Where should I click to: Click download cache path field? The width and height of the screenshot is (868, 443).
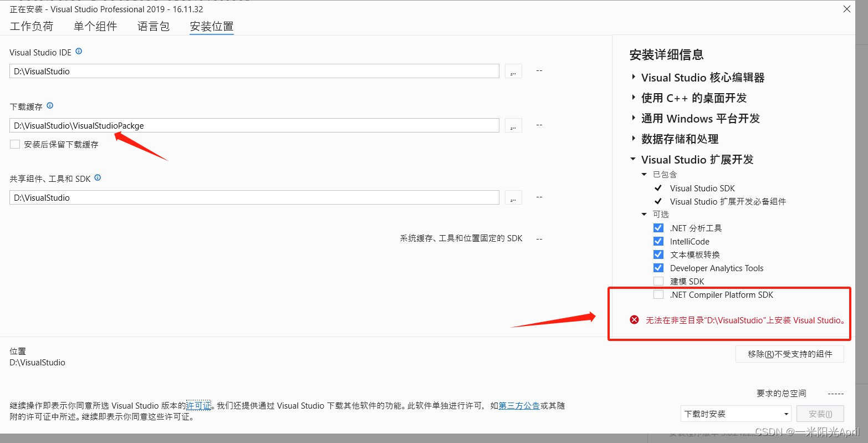(254, 125)
